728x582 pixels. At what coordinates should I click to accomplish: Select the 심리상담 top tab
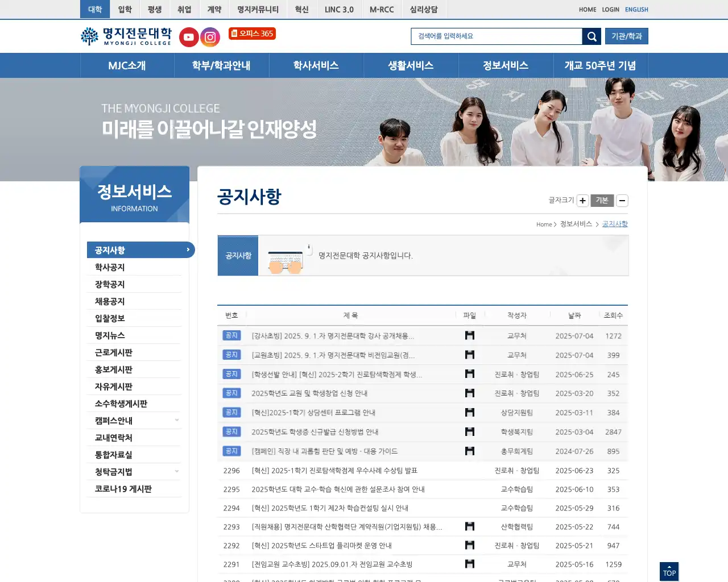click(424, 9)
